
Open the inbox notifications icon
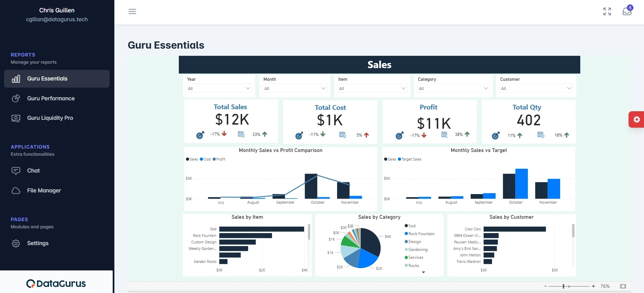point(627,12)
